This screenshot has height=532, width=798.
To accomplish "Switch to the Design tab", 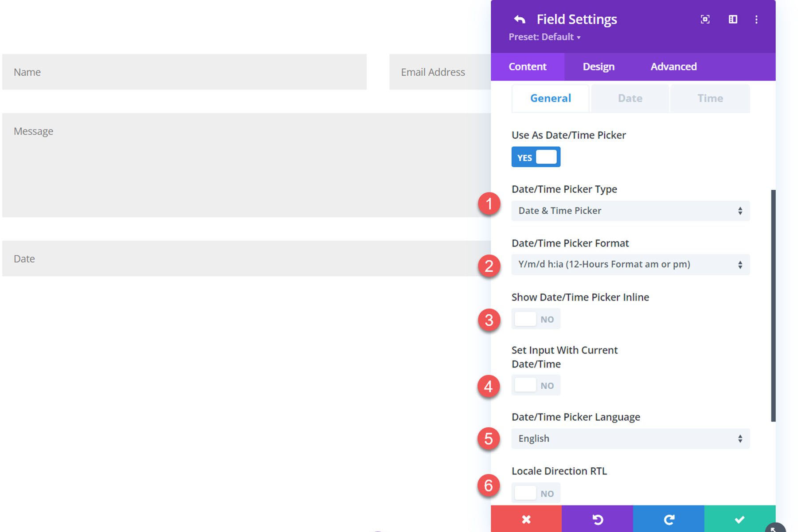I will click(598, 66).
